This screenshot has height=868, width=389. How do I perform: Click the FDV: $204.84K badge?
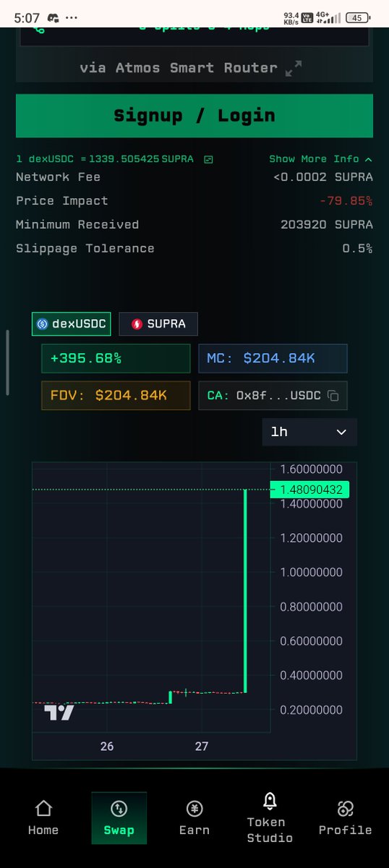[x=116, y=396]
